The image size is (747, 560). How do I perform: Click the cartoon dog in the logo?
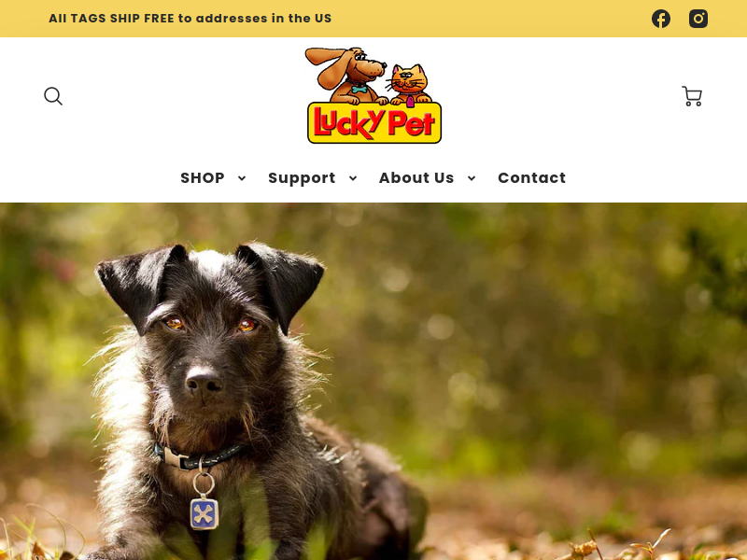(347, 76)
